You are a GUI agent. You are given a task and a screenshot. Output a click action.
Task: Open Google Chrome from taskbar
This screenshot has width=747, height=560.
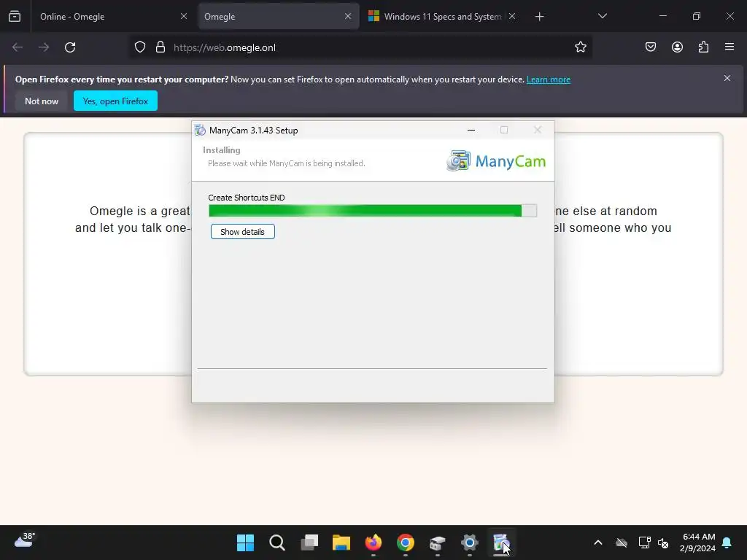[x=406, y=542]
